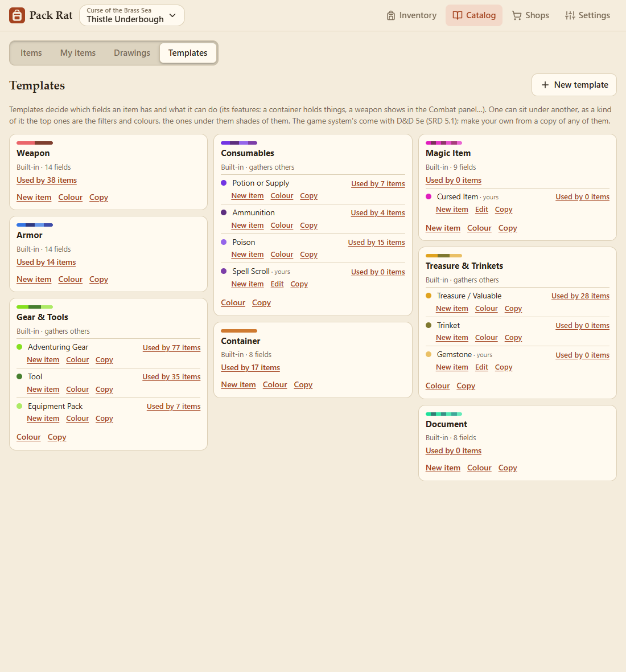Click the Cursed Item pink colour dot
This screenshot has width=626, height=672.
(428, 196)
